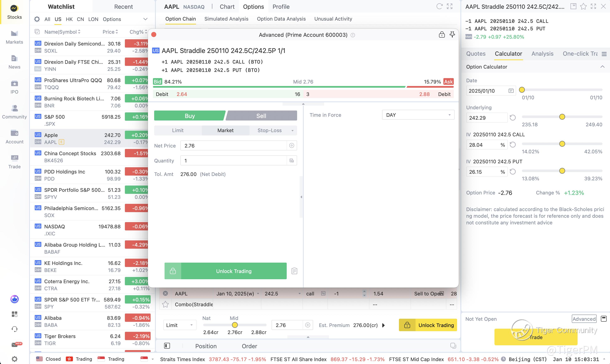Open the Unusual Activity tab
The height and width of the screenshot is (364, 610).
[x=333, y=19]
